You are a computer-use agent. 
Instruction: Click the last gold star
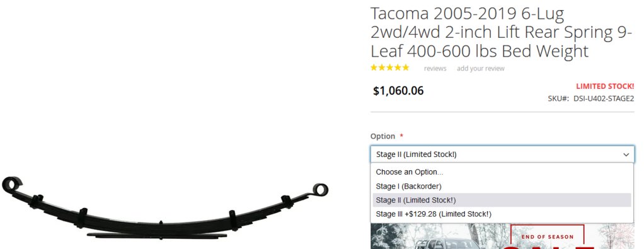405,68
